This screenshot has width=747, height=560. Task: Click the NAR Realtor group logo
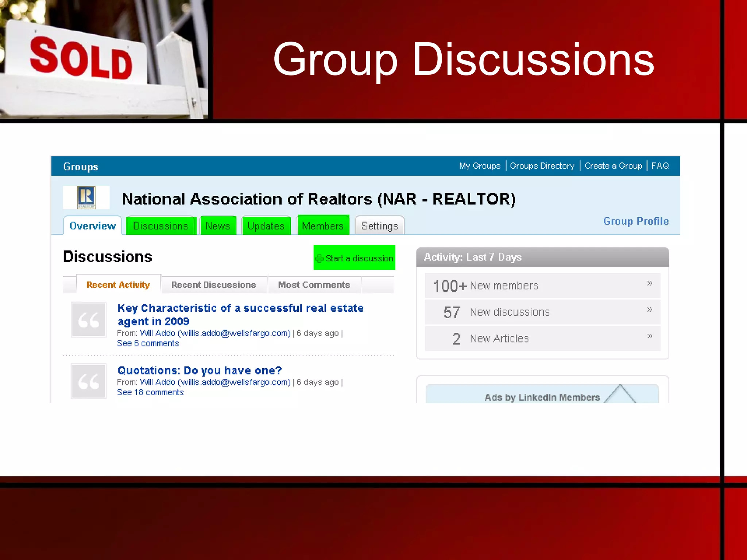[86, 197]
